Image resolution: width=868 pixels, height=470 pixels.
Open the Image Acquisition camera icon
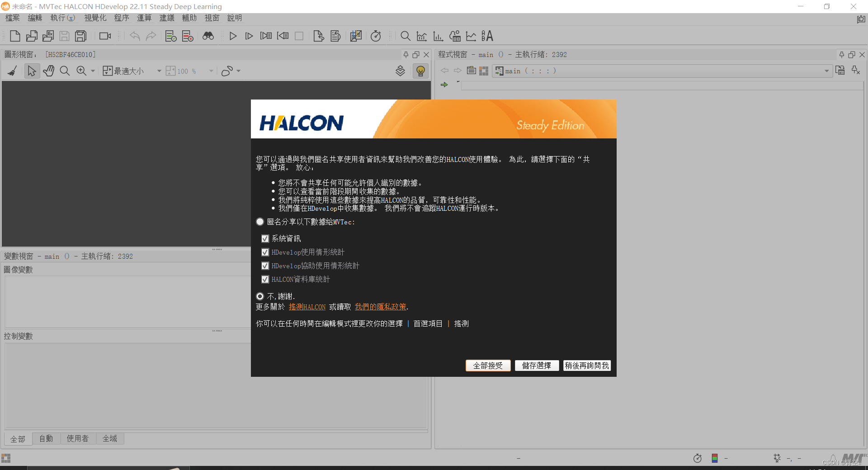pyautogui.click(x=105, y=36)
